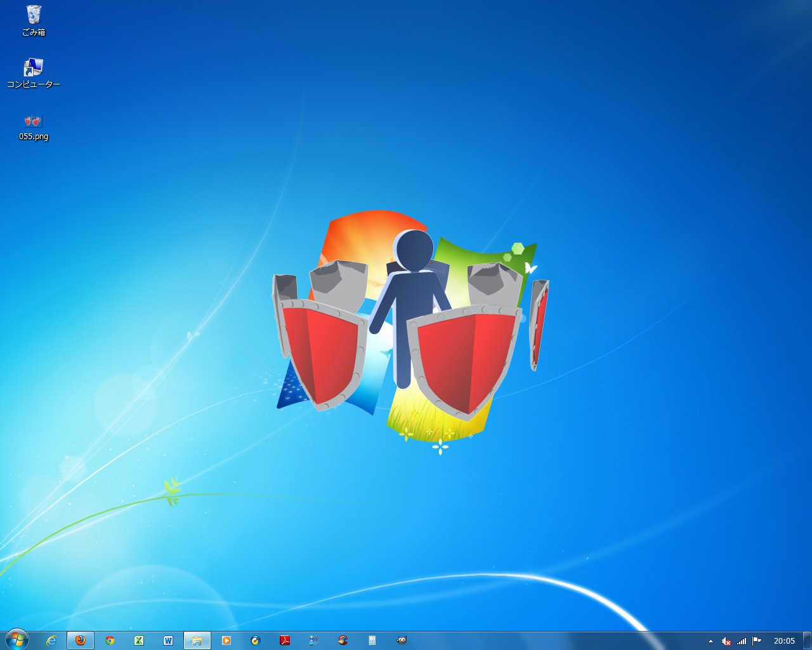The image size is (812, 650).
Task: Click the muted speaker volume tray icon
Action: 726,641
